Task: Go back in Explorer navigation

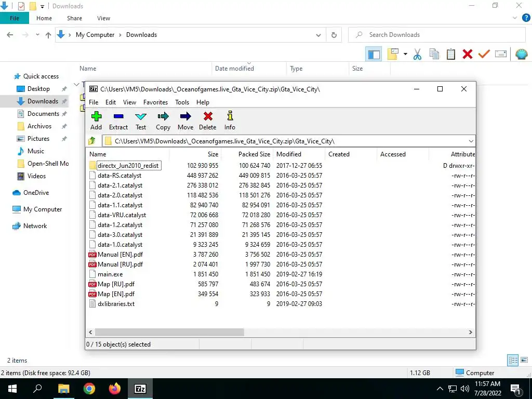Action: (x=10, y=35)
